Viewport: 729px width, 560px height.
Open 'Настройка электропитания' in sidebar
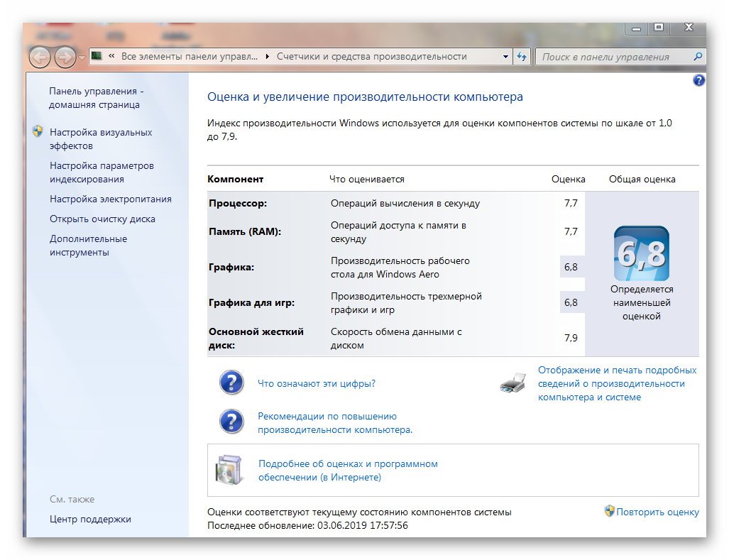[110, 199]
